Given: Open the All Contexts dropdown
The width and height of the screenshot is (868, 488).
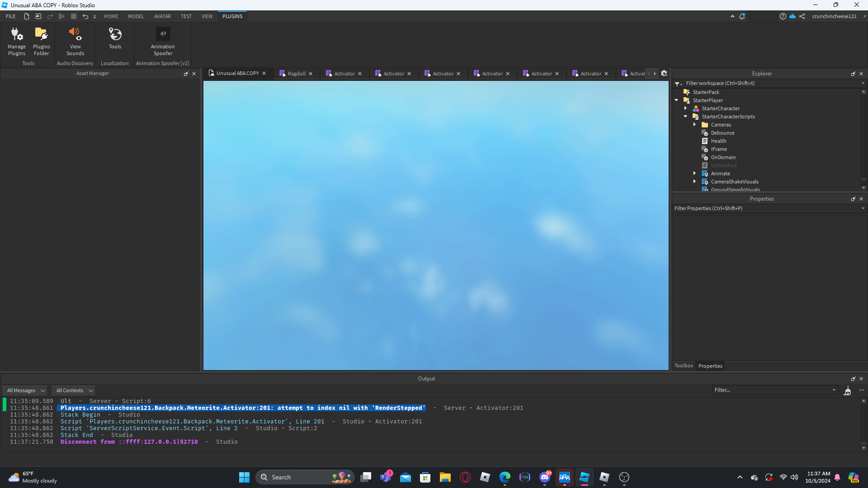Looking at the screenshot, I should pos(74,390).
